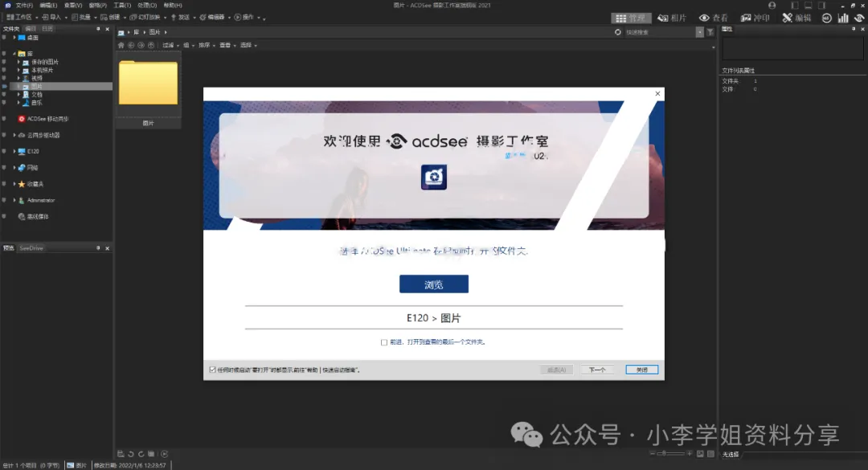Open the 帮助(H) menu
The height and width of the screenshot is (470, 868).
click(173, 5)
